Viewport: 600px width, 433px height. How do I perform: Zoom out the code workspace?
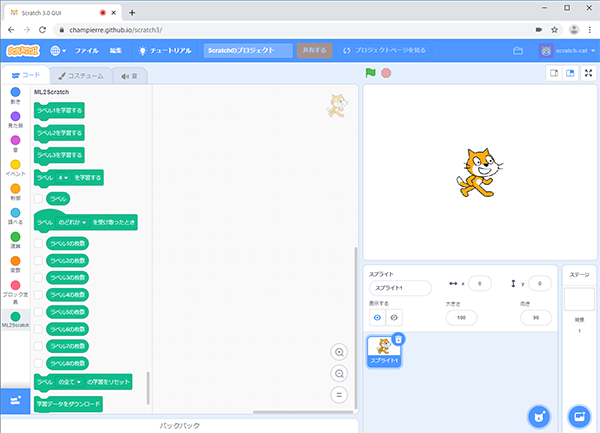339,373
